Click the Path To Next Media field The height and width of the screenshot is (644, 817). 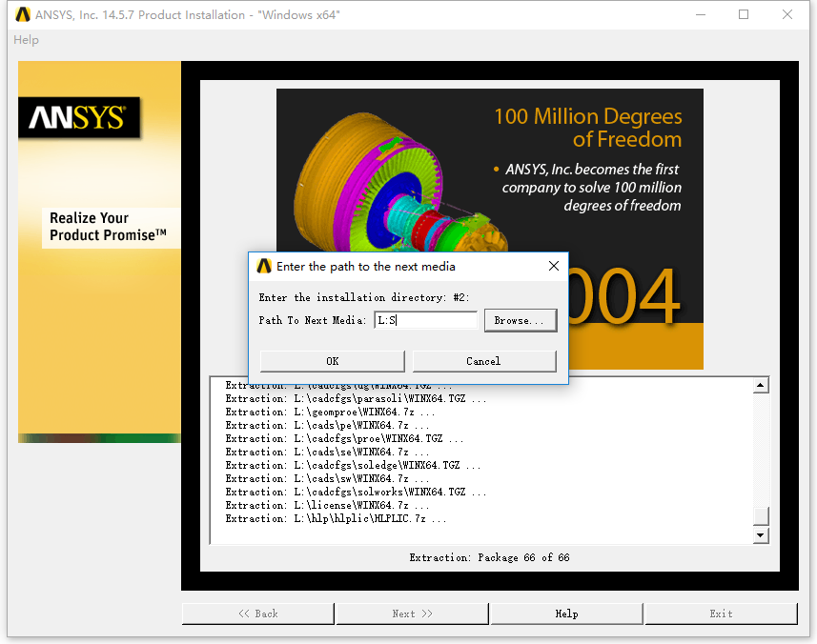point(425,321)
